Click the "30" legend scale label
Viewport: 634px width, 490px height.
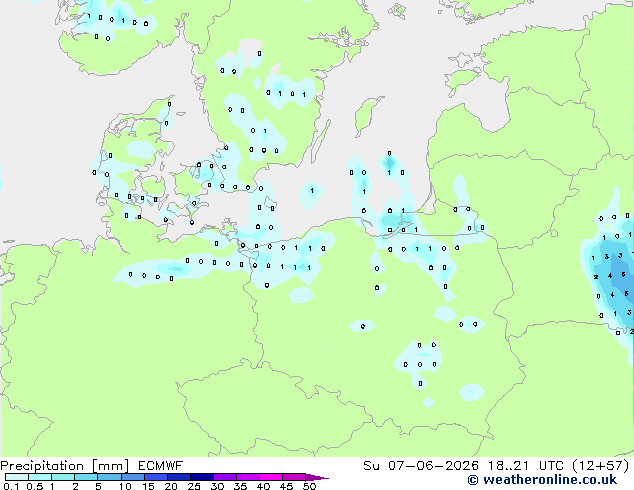(x=217, y=486)
